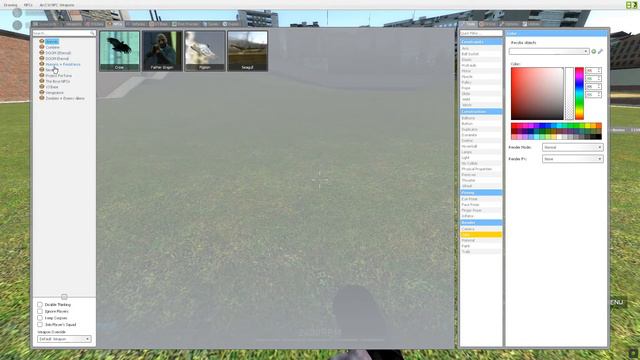Collapse the Construction tool category header
Screen dimensions: 640x360
[x=481, y=111]
